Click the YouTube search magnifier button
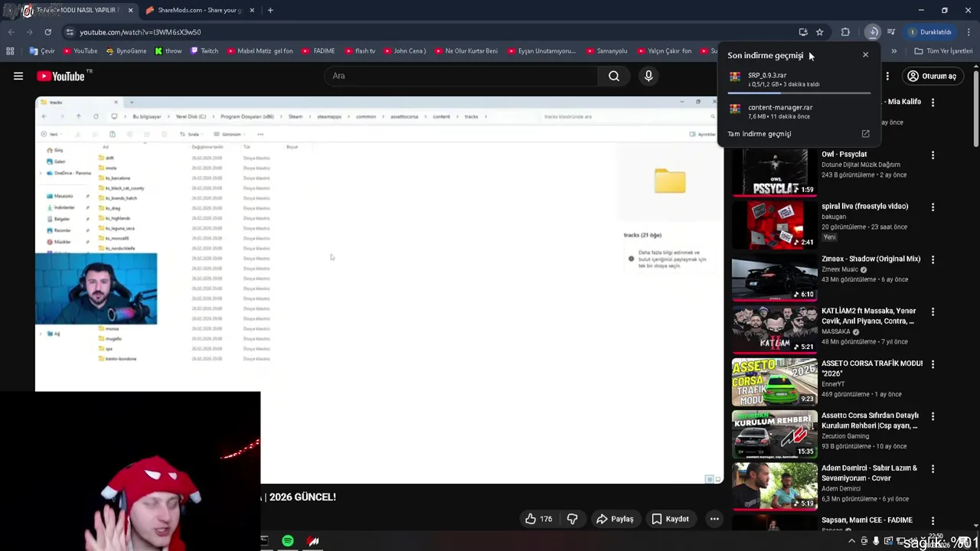 pyautogui.click(x=614, y=76)
